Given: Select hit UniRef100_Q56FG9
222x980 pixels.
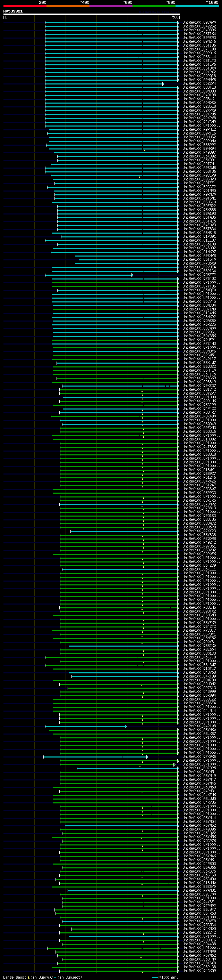Looking at the screenshot, I should click(199, 875).
